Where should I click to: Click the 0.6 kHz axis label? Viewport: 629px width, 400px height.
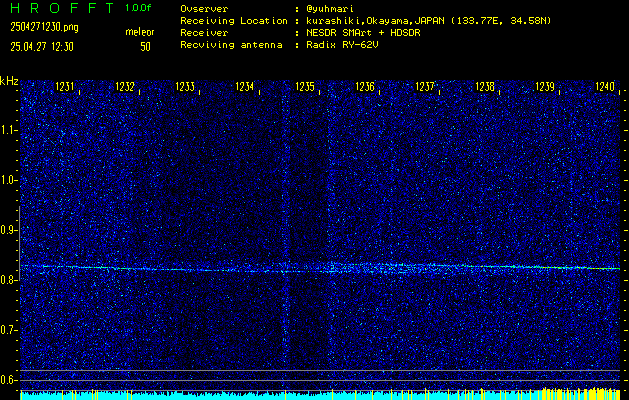tap(8, 380)
